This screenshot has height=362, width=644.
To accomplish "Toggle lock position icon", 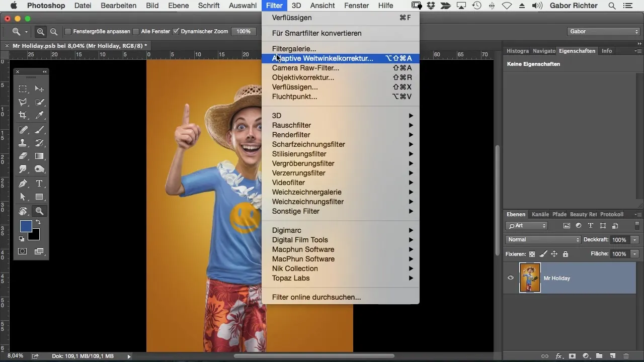I will coord(554,254).
